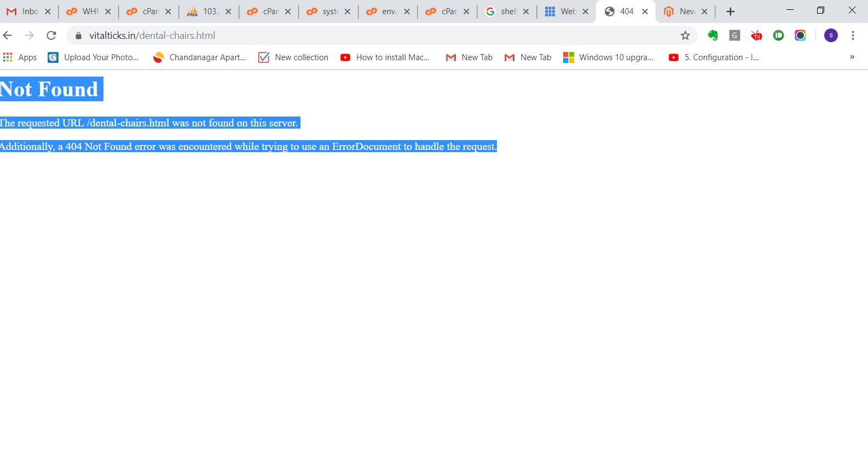The width and height of the screenshot is (868, 464).
Task: Open the How to install Mac bookmark
Action: (x=385, y=57)
